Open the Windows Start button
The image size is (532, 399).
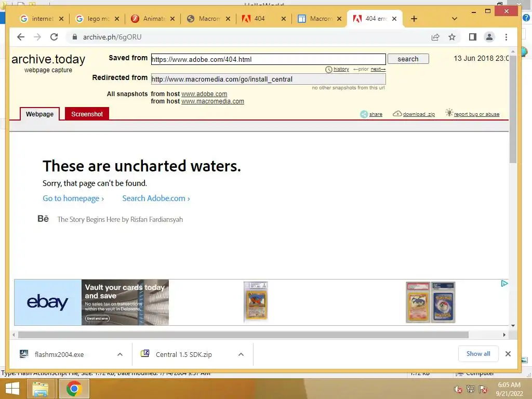click(12, 389)
